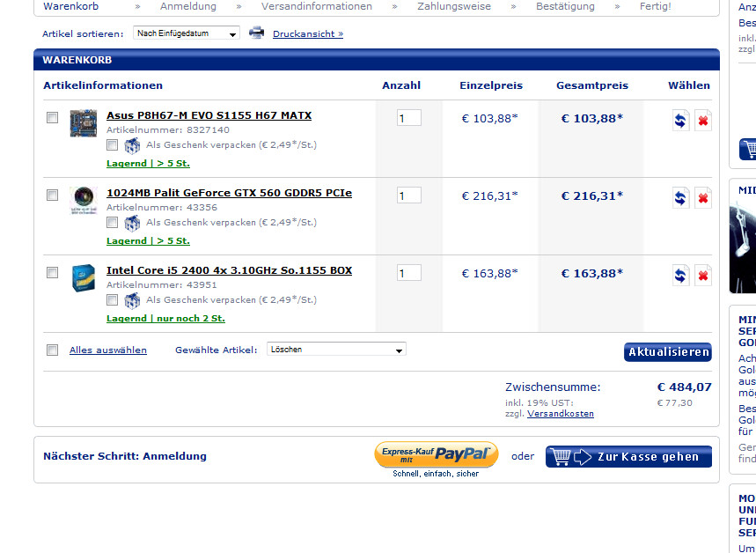Open the Gewählte Artikel Löschen dropdown
The image size is (756, 553).
click(336, 350)
